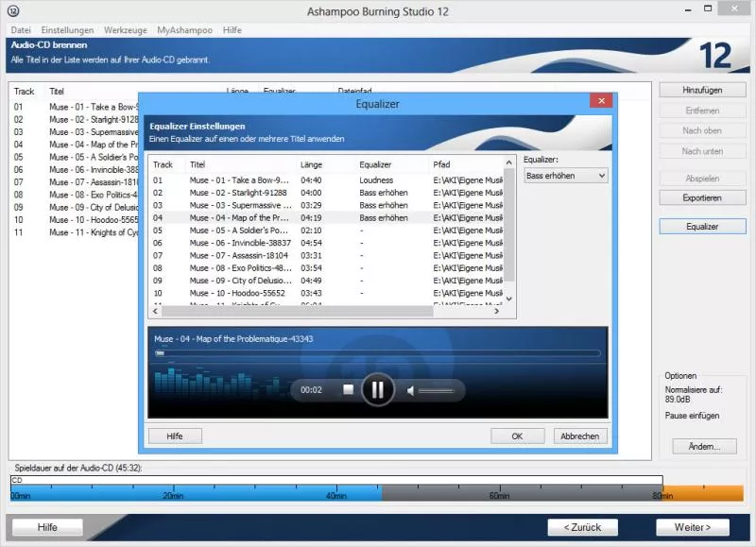Click the Pfad column header
Screen dimensions: 756x547
click(441, 164)
